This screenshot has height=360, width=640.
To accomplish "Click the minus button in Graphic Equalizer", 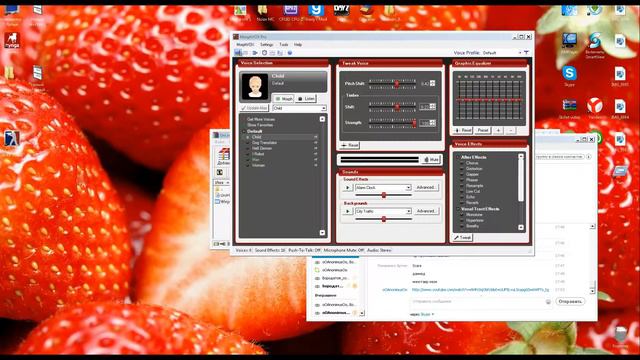I will 511,130.
